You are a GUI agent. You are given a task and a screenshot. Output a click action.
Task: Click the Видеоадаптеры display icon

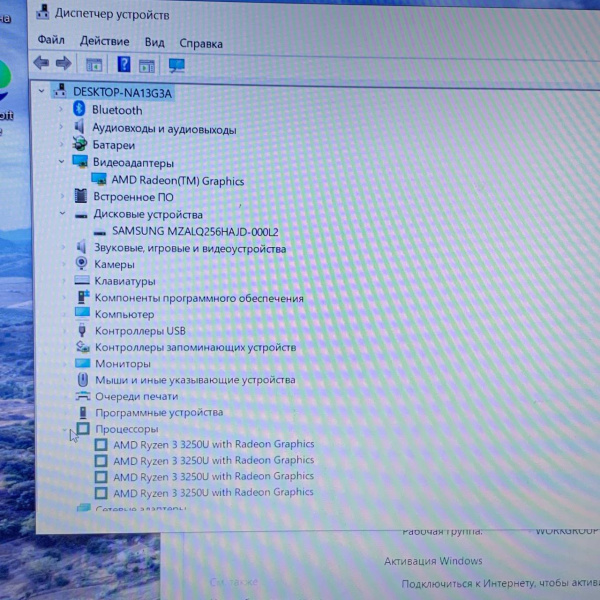tap(80, 161)
